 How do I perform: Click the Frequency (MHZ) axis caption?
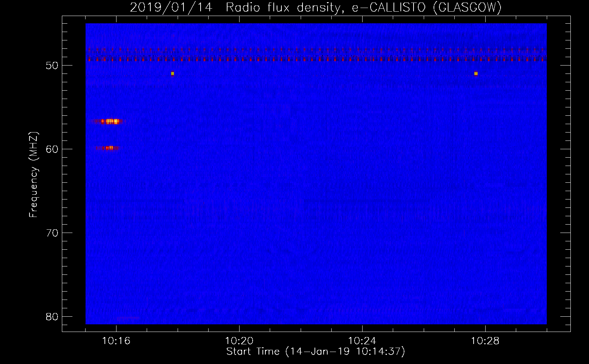33,175
